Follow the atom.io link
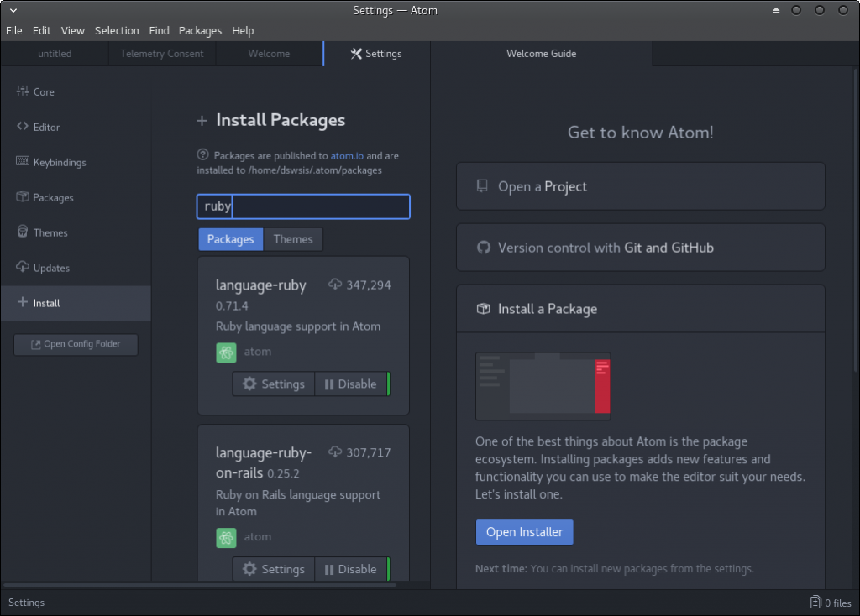Image resolution: width=860 pixels, height=616 pixels. pyautogui.click(x=347, y=155)
